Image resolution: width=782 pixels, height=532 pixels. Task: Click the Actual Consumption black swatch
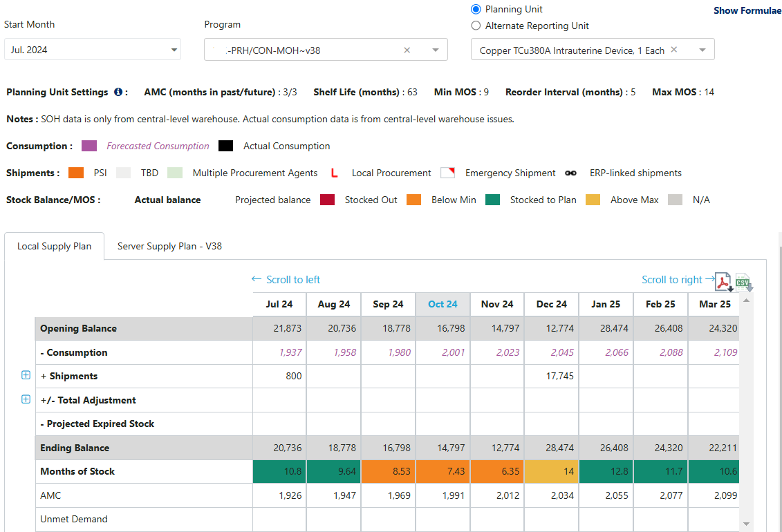[x=226, y=146]
